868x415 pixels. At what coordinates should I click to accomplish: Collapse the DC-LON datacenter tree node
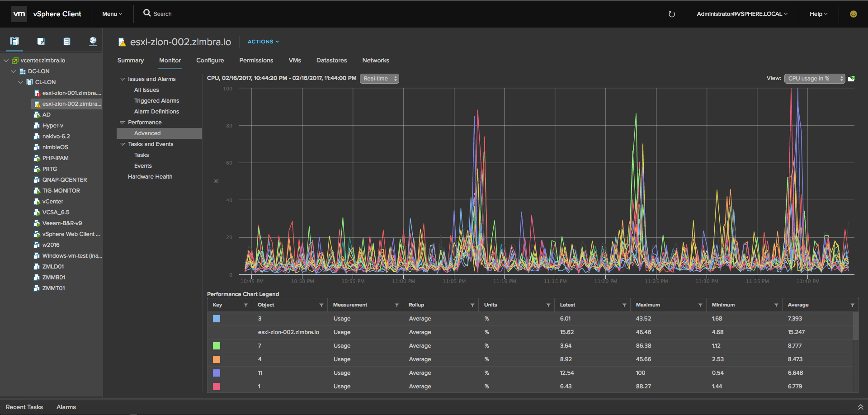[x=14, y=71]
